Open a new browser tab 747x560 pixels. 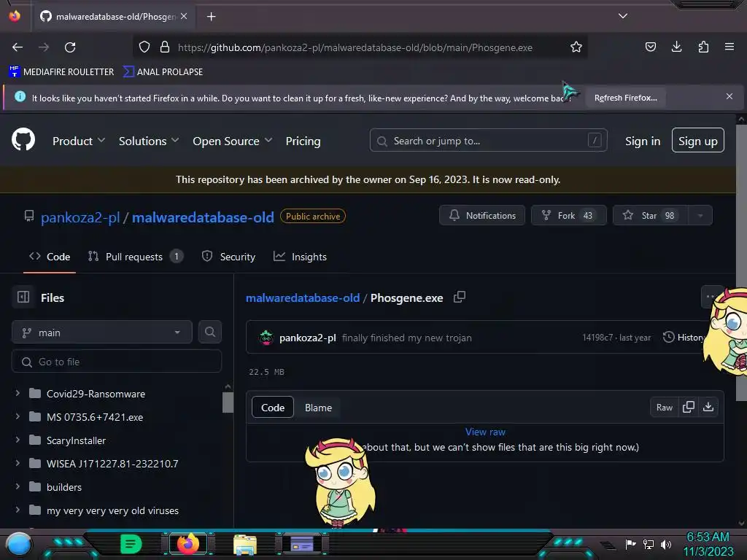211,17
